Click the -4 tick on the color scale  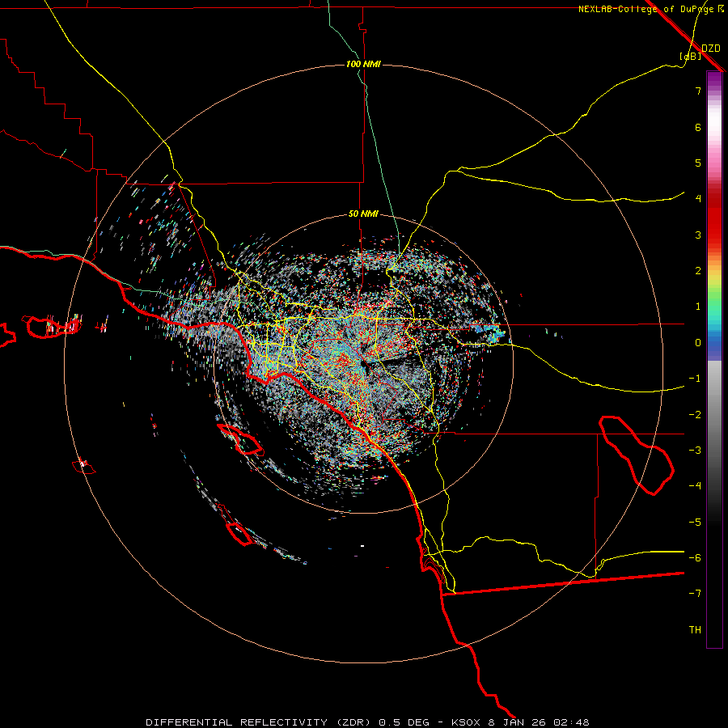coord(695,486)
